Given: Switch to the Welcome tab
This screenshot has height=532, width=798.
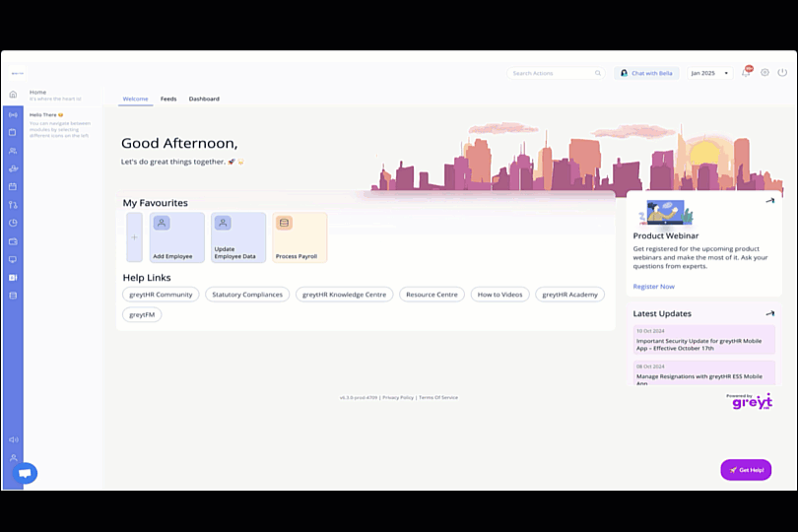Looking at the screenshot, I should (x=135, y=99).
